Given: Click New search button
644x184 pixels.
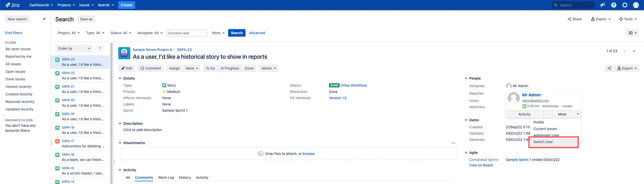Looking at the screenshot, I should [x=17, y=19].
